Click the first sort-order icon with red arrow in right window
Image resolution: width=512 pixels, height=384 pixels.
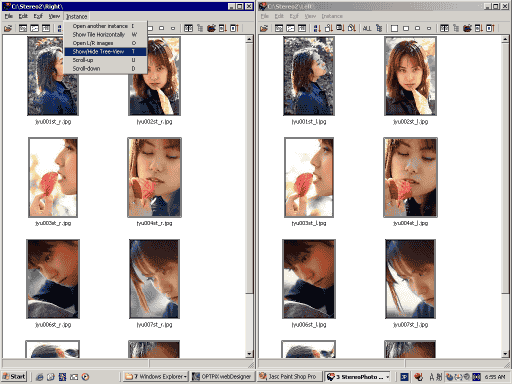[x=317, y=28]
